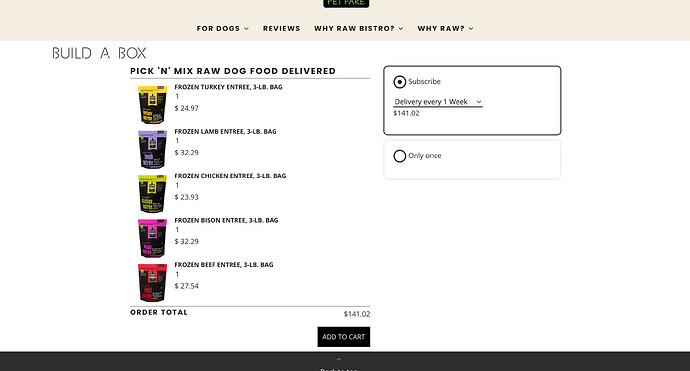Open the Frozen Bison Entree product title
The height and width of the screenshot is (371, 690).
(226, 220)
